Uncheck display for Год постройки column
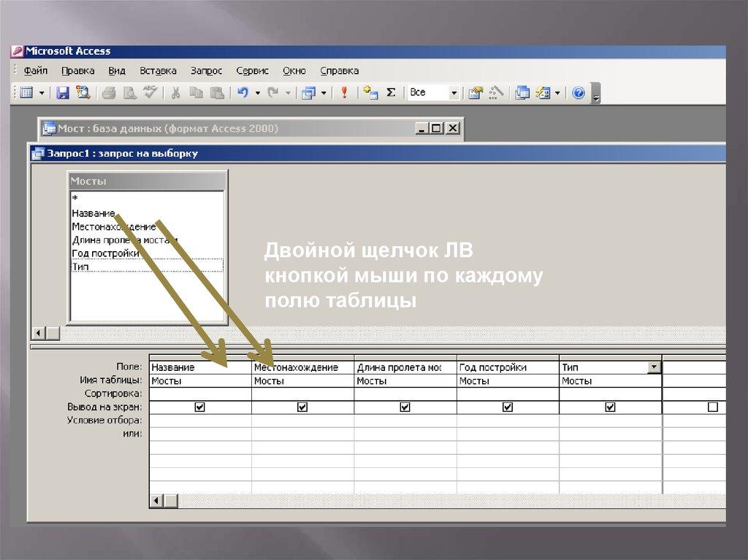This screenshot has height=560, width=748. [x=508, y=407]
